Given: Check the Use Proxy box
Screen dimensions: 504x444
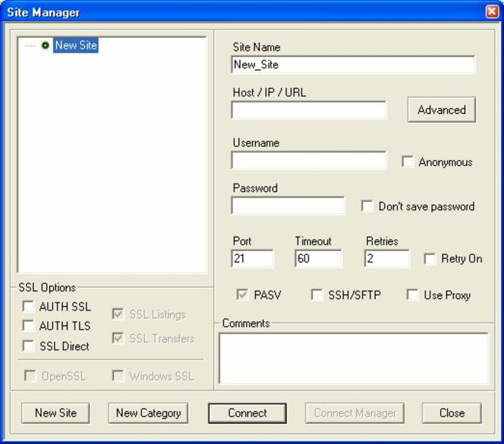Looking at the screenshot, I should [412, 295].
